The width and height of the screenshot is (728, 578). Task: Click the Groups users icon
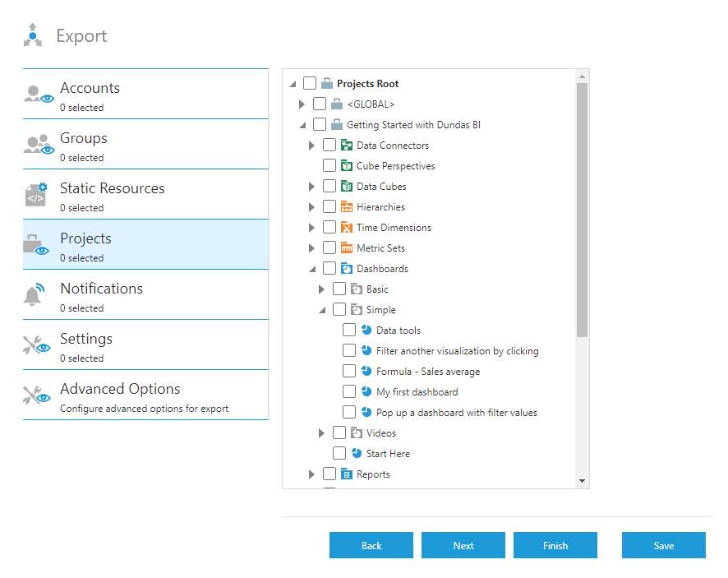click(x=39, y=145)
